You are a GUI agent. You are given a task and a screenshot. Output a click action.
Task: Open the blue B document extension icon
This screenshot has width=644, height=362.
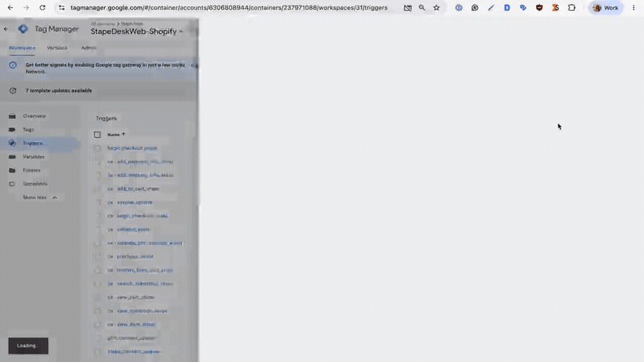(x=507, y=8)
